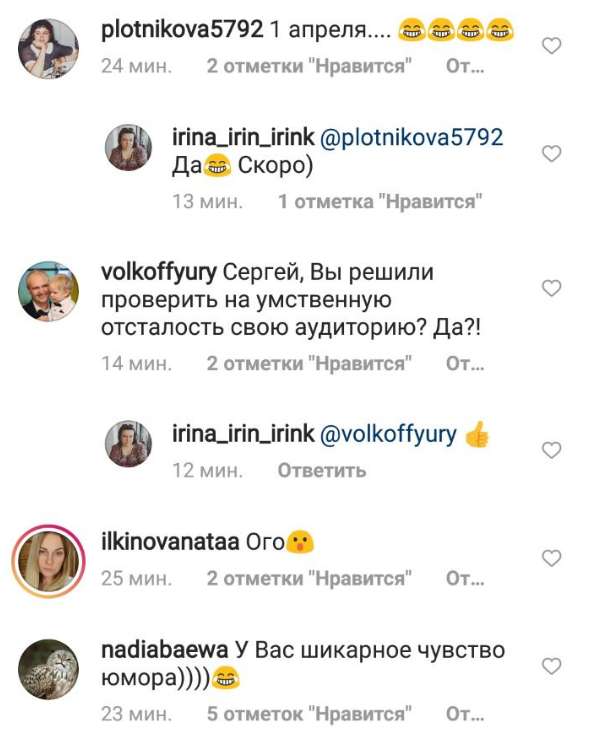Like nadiabaewa's comment with heart icon
This screenshot has height=750, width=596.
552,666
